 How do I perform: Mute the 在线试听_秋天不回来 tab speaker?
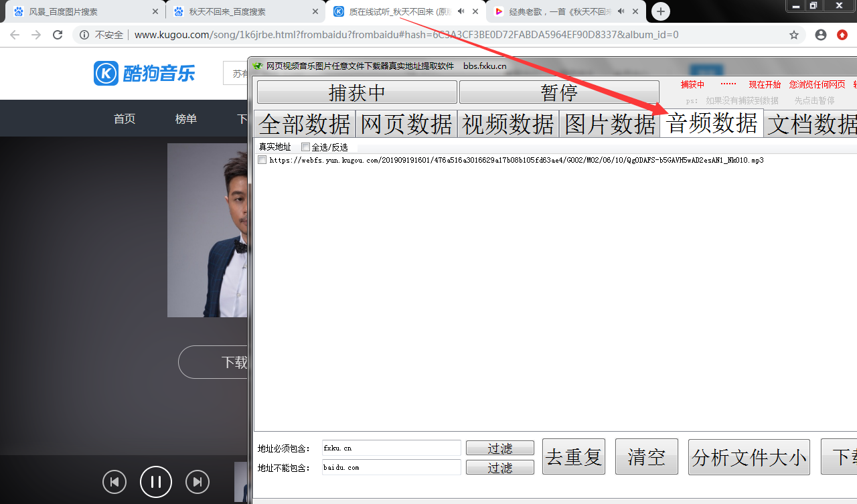[461, 11]
